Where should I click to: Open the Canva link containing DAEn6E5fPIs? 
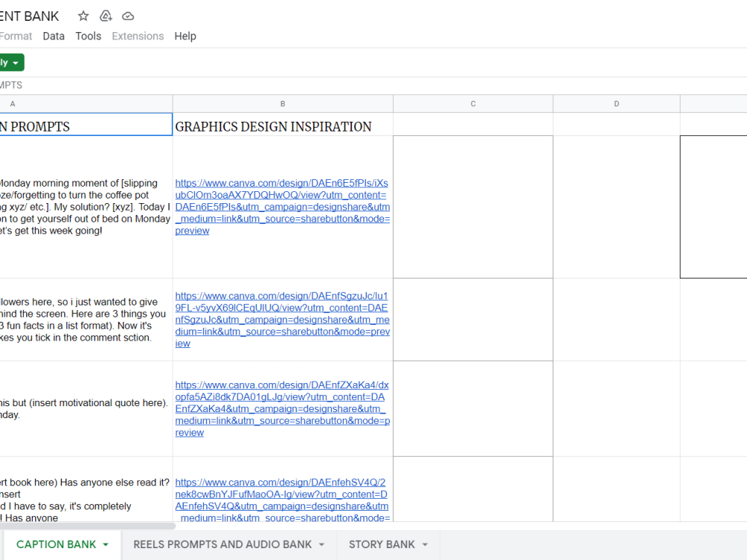point(282,207)
